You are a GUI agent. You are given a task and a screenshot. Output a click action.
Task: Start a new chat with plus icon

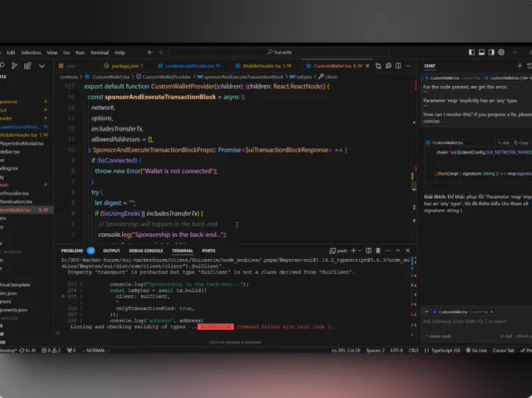(519, 66)
